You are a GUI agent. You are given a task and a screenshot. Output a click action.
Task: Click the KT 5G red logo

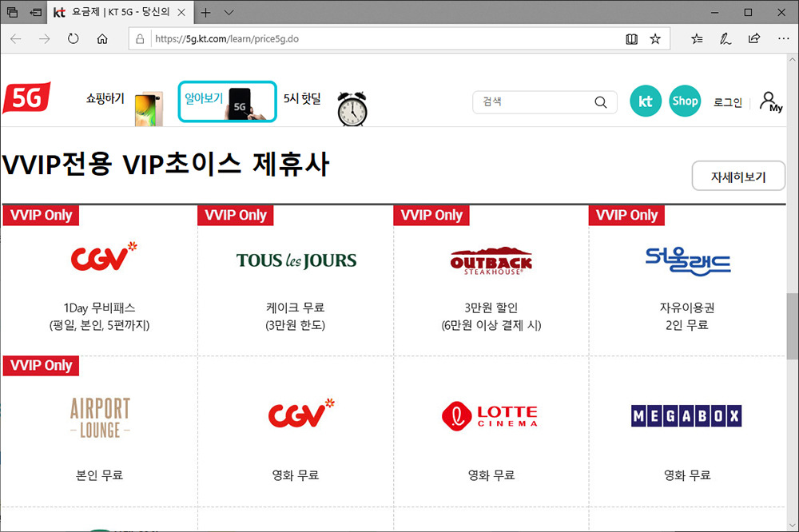coord(26,97)
